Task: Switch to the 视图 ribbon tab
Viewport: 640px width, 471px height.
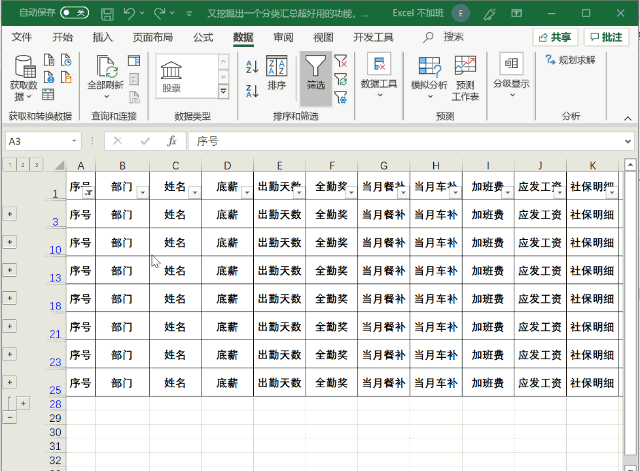Action: pos(323,37)
